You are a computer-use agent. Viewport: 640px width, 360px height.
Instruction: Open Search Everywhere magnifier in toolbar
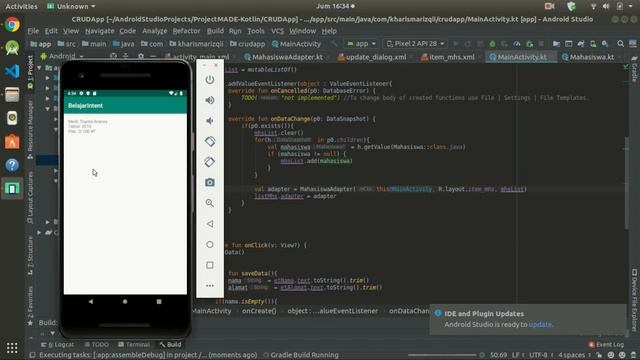[620, 44]
